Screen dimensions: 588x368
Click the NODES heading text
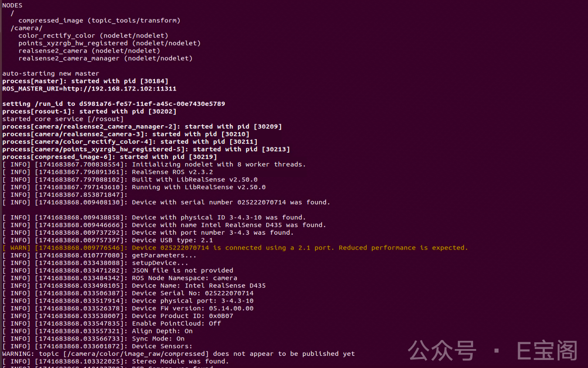12,5
